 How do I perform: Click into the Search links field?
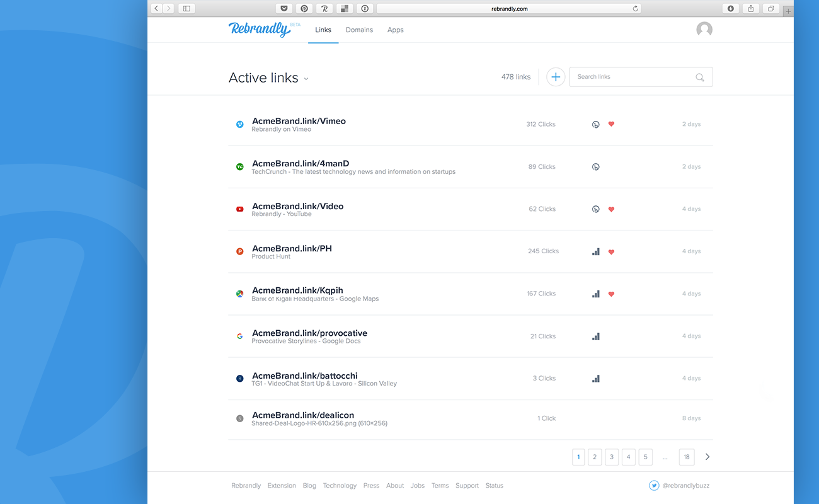pos(641,77)
